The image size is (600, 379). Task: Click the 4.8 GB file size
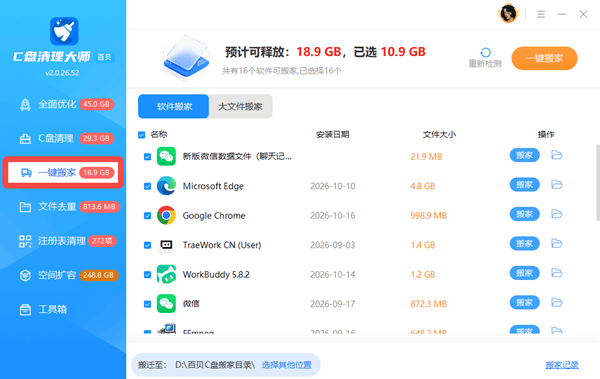point(422,186)
